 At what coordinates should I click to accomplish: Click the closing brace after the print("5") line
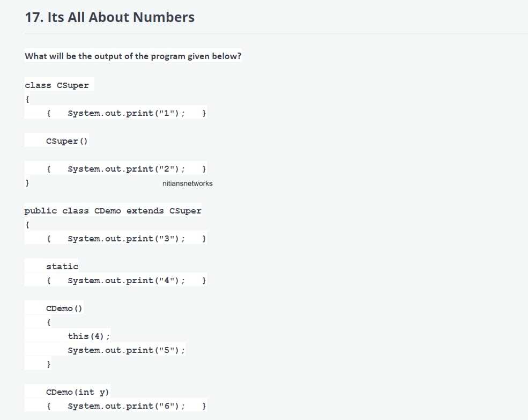tap(49, 364)
